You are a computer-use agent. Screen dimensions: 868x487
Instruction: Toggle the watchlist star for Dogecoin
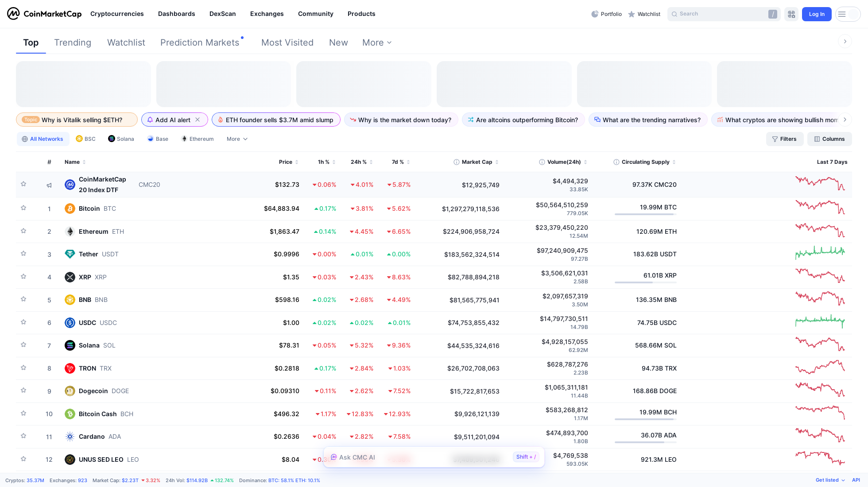click(23, 390)
